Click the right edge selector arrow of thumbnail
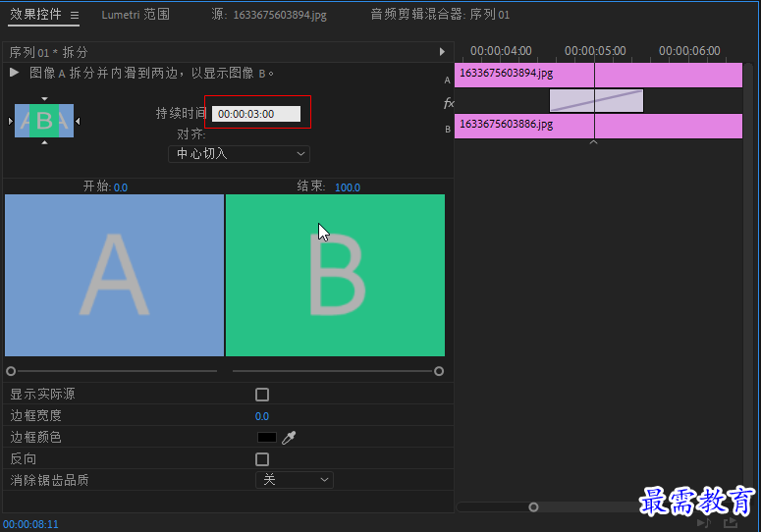761x532 pixels. (78, 121)
